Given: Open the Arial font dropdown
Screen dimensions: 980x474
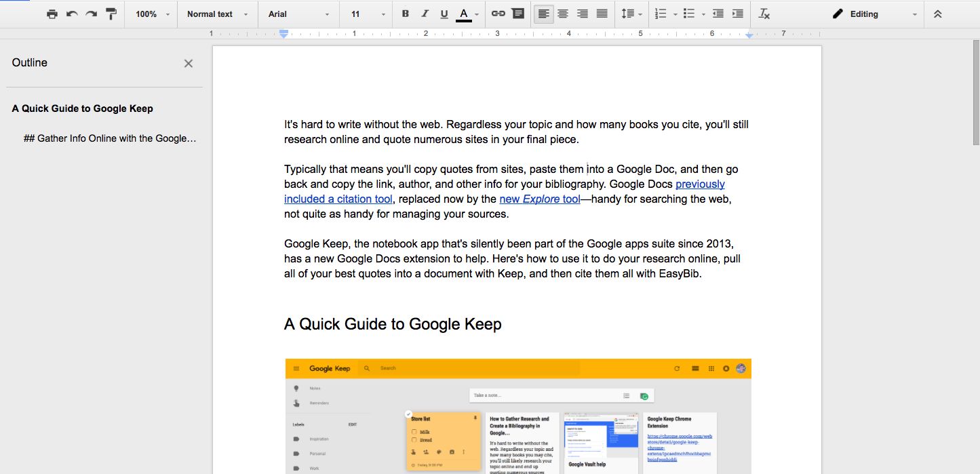Looking at the screenshot, I should 298,14.
